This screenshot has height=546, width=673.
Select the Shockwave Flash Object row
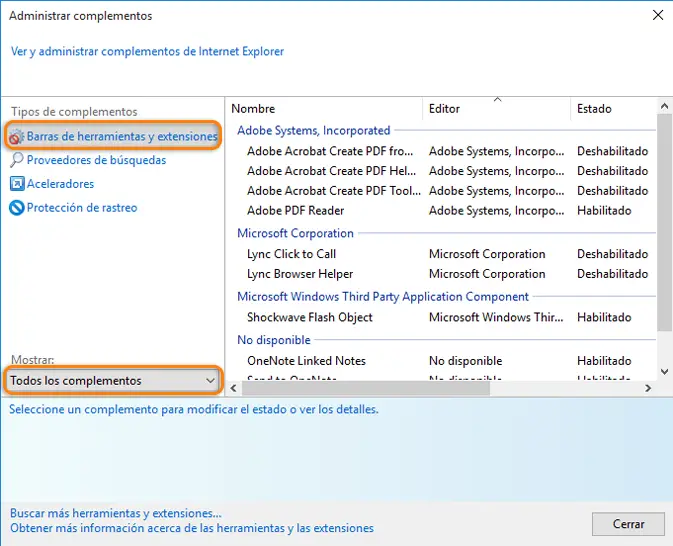coord(444,318)
